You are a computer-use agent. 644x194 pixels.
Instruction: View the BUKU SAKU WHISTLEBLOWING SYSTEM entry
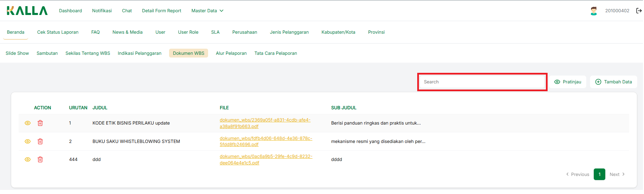pos(28,141)
